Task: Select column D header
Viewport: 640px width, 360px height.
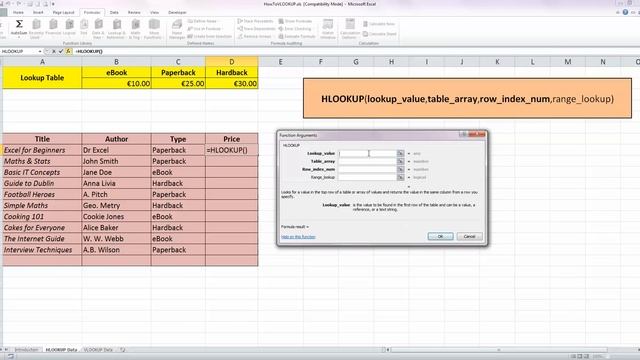Action: point(231,62)
